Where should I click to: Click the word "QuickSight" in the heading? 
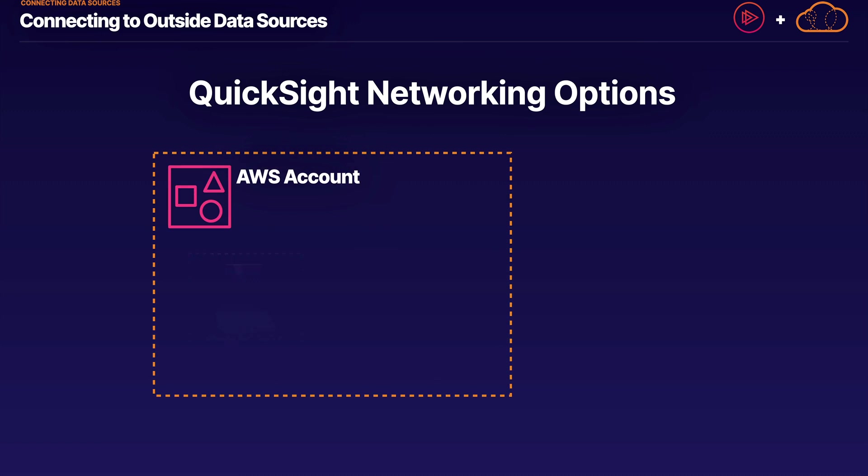[274, 94]
